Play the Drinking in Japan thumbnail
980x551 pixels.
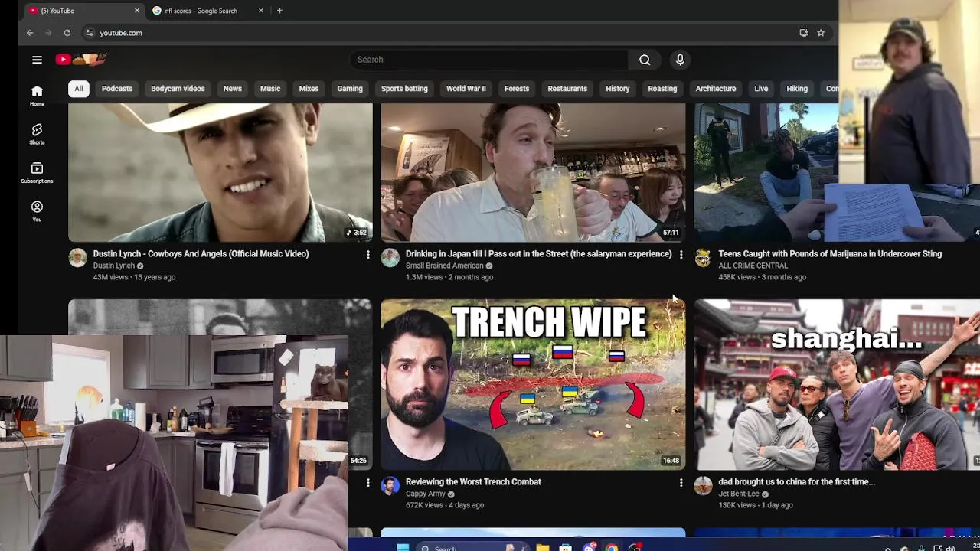[533, 173]
